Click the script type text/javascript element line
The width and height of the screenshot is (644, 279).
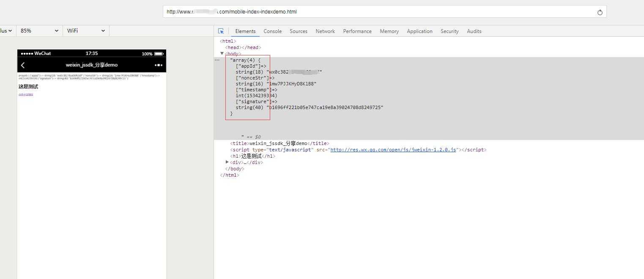pyautogui.click(x=358, y=150)
